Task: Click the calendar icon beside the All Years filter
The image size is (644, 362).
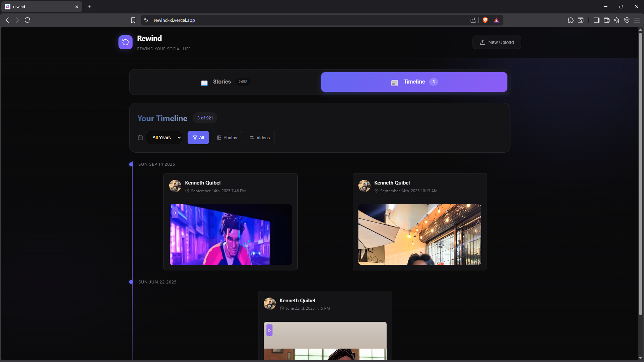Action: click(x=140, y=138)
